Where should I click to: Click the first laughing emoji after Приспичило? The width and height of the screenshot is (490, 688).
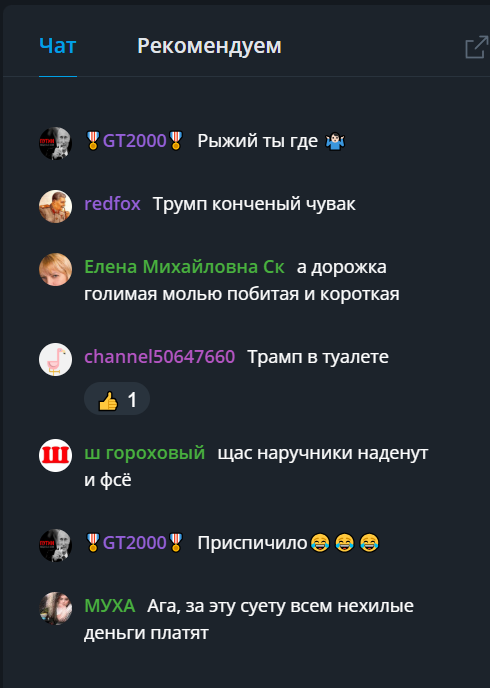pyautogui.click(x=320, y=543)
